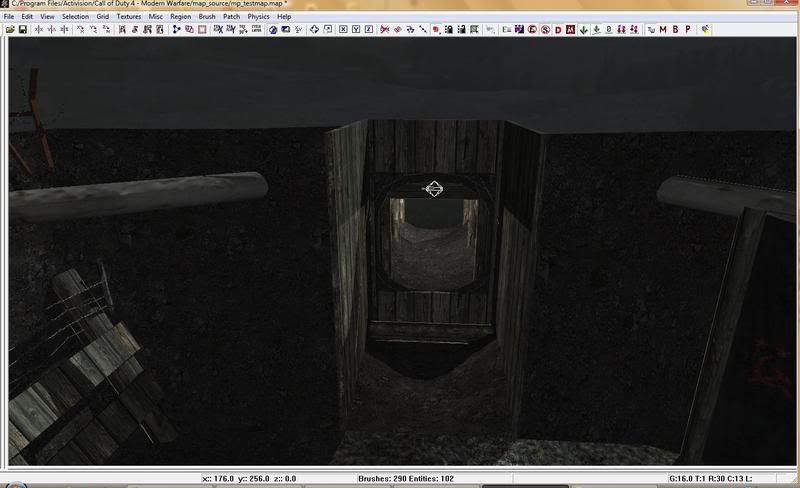Click the X axis toolbar button

(x=342, y=30)
